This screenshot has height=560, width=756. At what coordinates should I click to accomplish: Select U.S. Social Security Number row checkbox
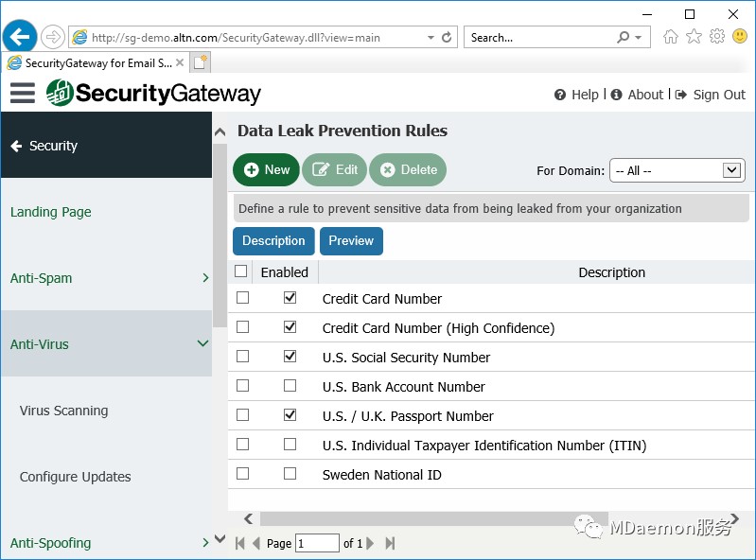[242, 357]
